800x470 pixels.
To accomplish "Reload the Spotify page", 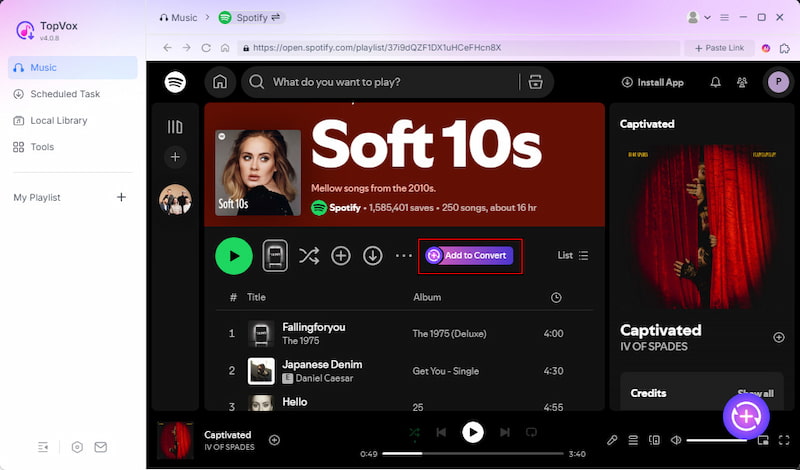I will click(206, 47).
